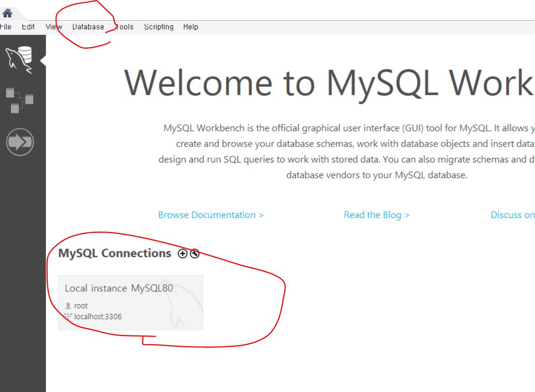This screenshot has width=535, height=392.
Task: Open the Database menu
Action: [x=88, y=27]
